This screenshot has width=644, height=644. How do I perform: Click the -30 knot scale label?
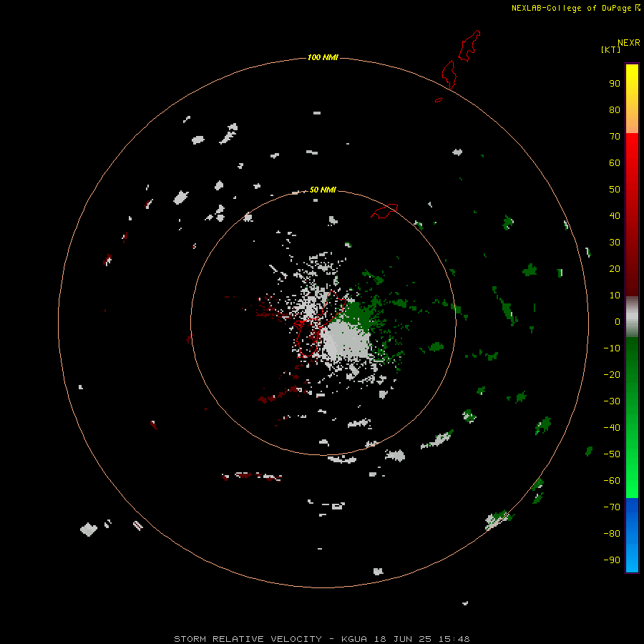(612, 401)
